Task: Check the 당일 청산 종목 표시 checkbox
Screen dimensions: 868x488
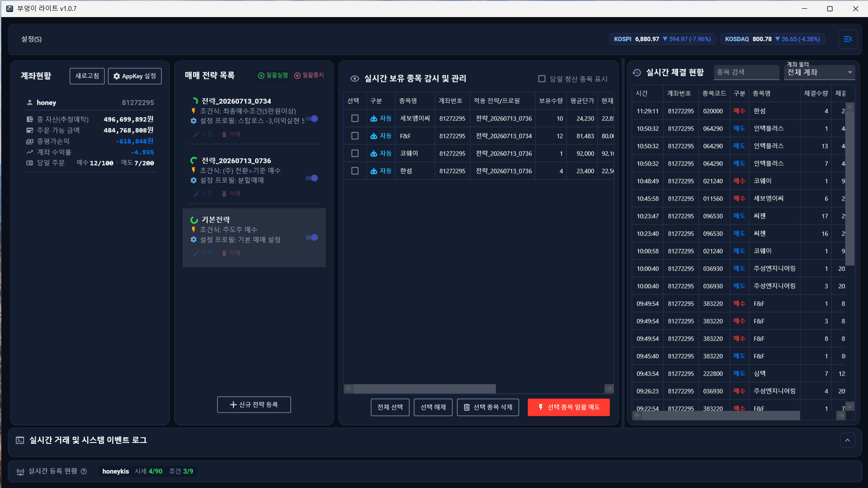Action: [x=542, y=79]
